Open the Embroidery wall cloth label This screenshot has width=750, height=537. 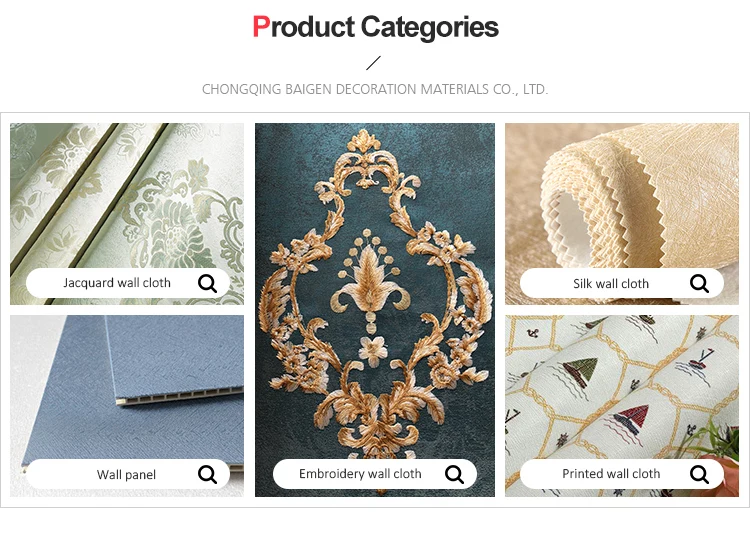(x=360, y=474)
